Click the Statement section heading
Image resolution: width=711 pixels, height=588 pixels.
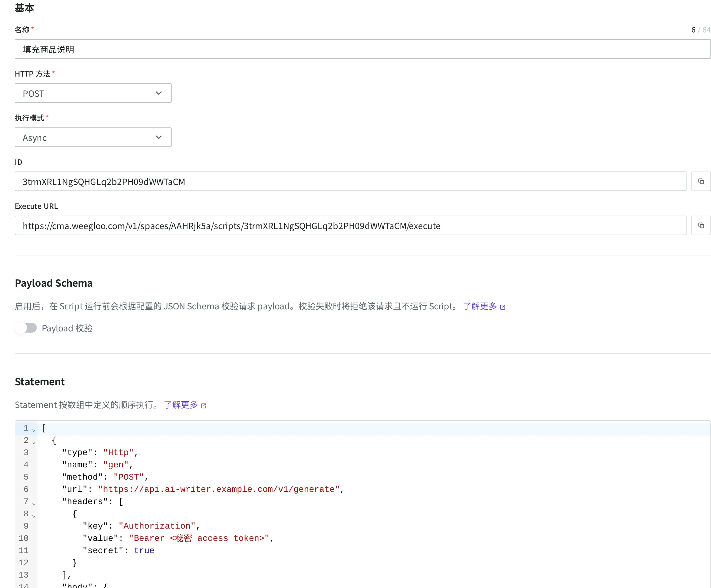tap(40, 382)
